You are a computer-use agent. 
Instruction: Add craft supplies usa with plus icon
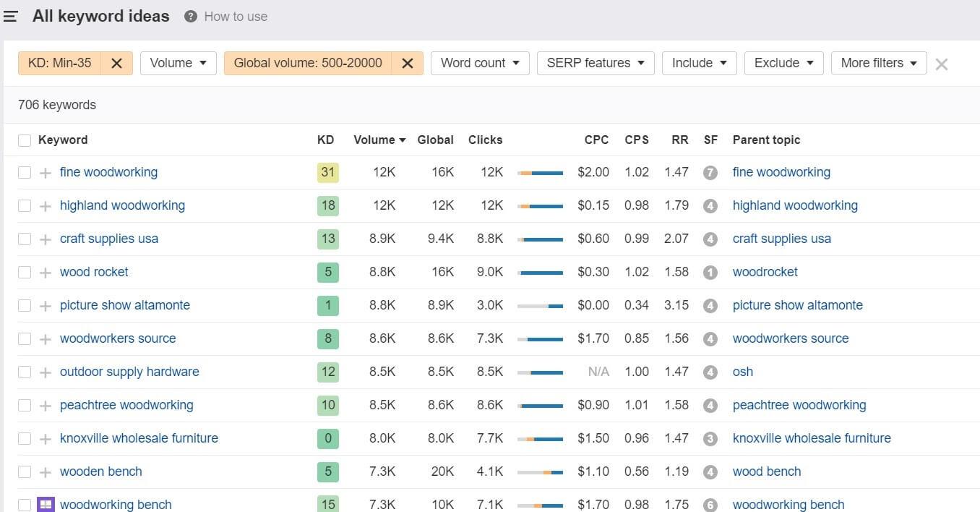(46, 239)
